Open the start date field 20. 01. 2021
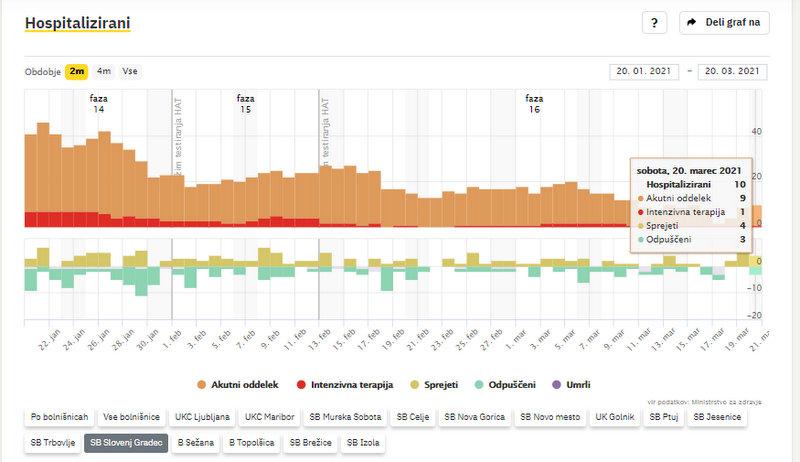The image size is (800, 462). click(x=643, y=71)
